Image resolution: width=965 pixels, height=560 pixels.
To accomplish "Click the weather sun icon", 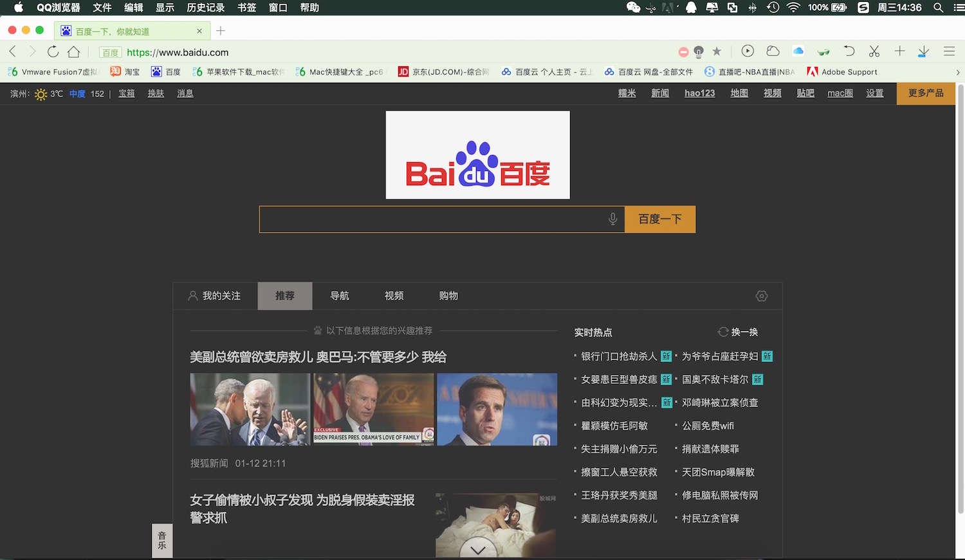I will tap(41, 94).
